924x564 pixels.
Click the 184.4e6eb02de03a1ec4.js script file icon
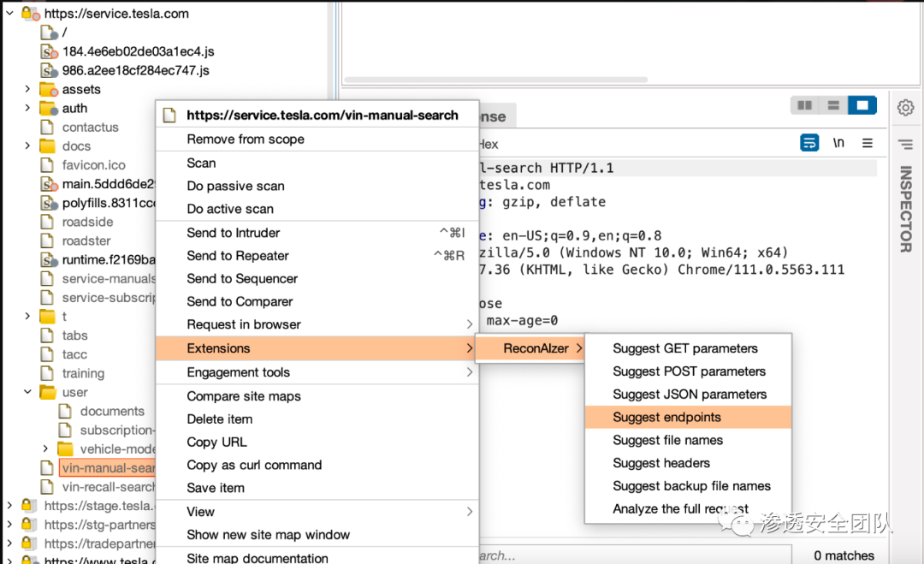49,52
